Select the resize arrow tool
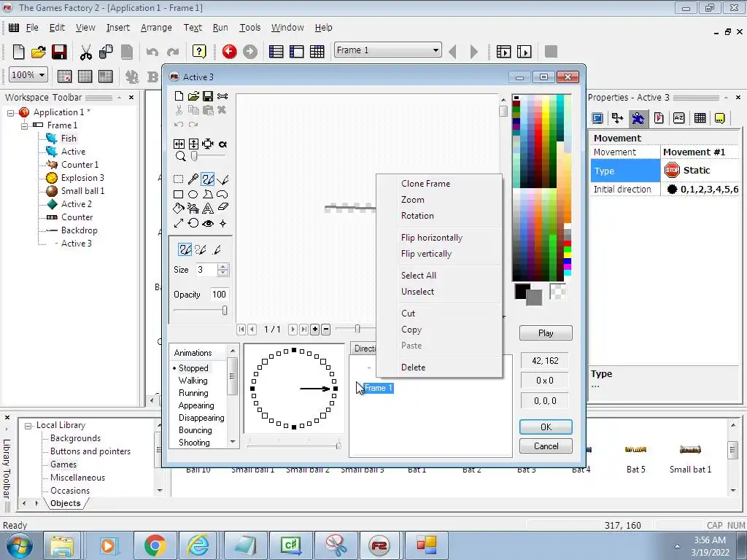 (x=178, y=223)
